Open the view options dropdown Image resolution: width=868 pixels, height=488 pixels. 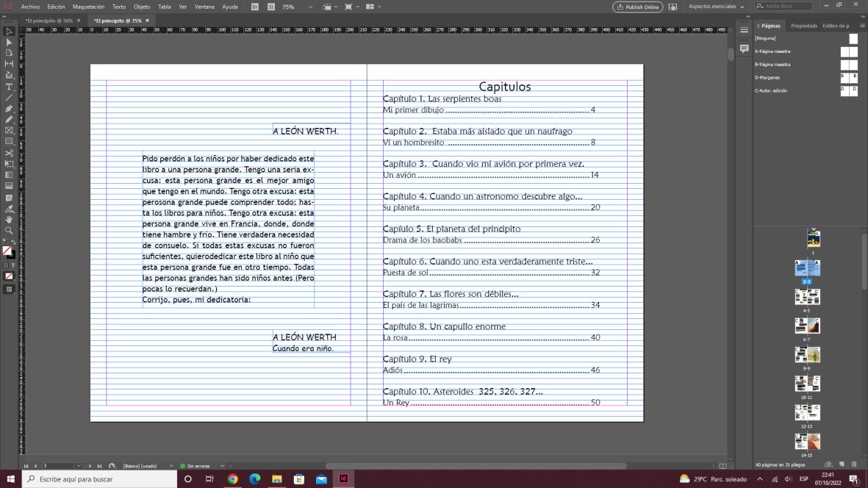pos(335,7)
